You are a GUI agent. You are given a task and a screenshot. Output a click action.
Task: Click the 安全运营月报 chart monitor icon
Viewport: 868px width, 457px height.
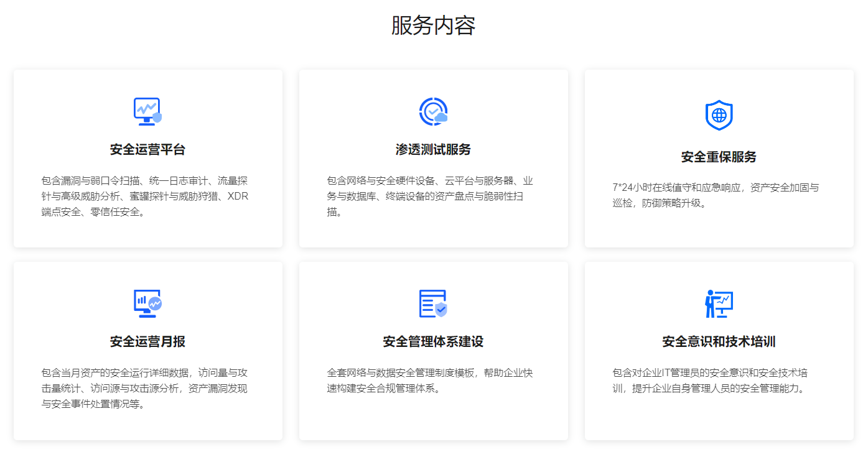coord(147,303)
